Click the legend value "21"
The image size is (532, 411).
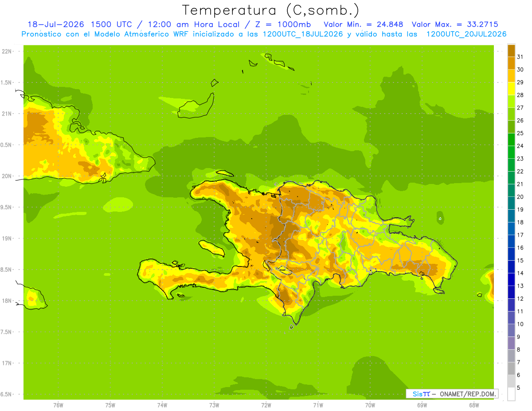[x=520, y=184]
